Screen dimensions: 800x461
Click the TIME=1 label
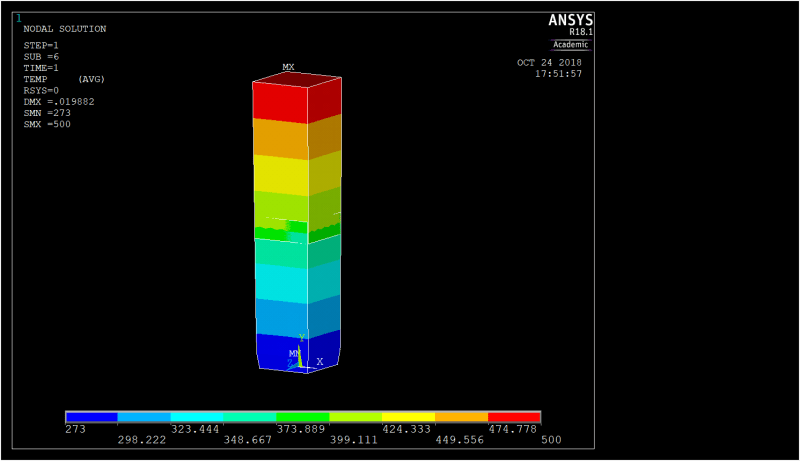click(41, 68)
